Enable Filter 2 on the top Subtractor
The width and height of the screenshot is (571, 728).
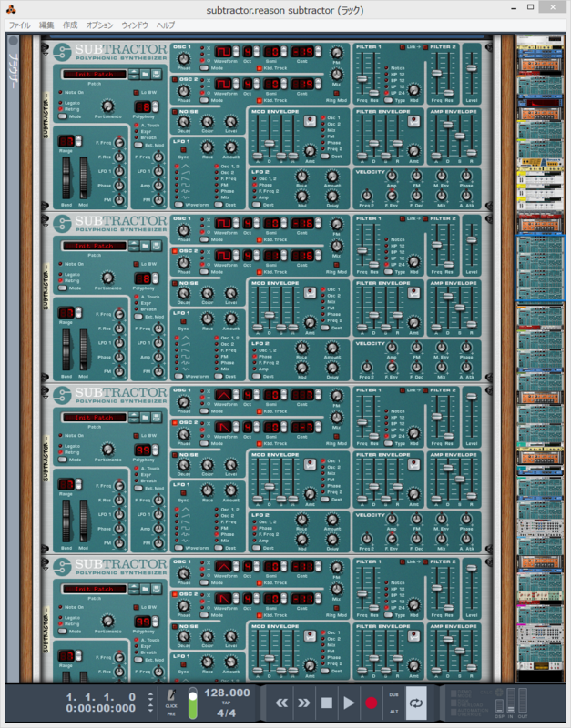coord(425,47)
